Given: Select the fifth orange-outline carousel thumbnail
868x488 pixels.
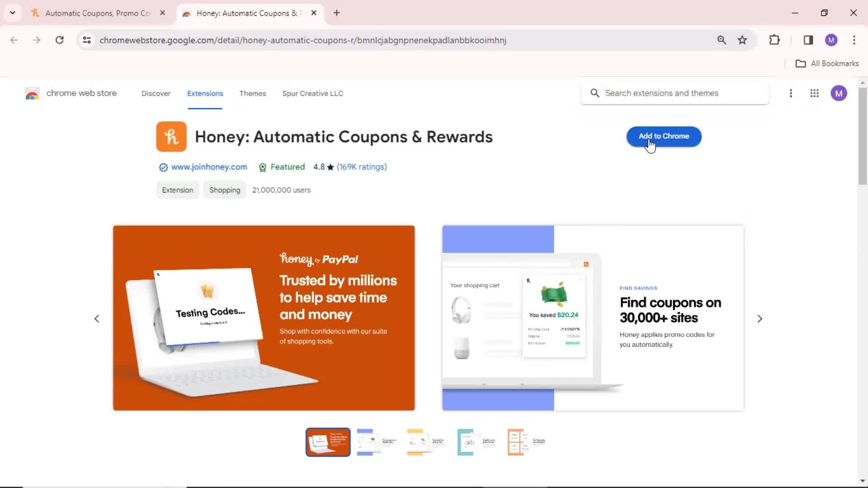Looking at the screenshot, I should coord(528,442).
